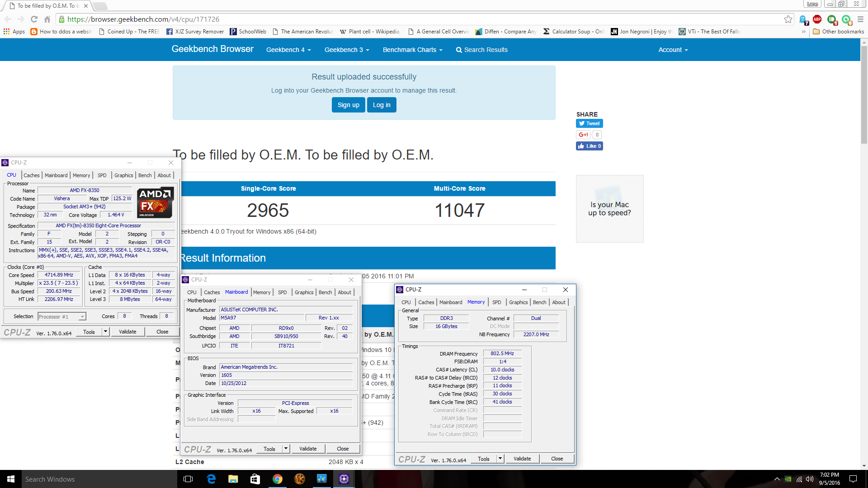Viewport: 868px width, 488px height.
Task: Click the Google +1 share button
Action: coord(583,135)
